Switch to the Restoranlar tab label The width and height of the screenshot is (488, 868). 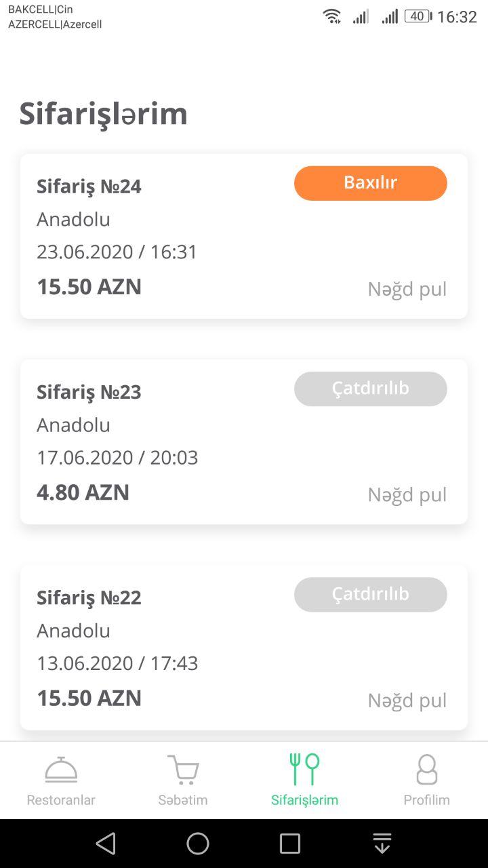pos(61,800)
